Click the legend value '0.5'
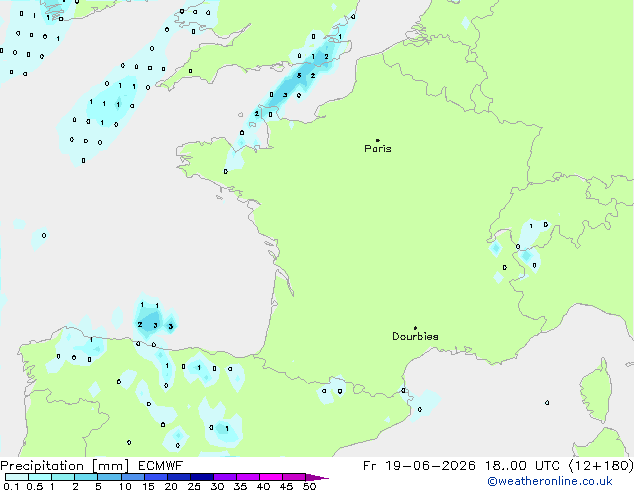Viewport: 634px width, 490px height. click(35, 486)
